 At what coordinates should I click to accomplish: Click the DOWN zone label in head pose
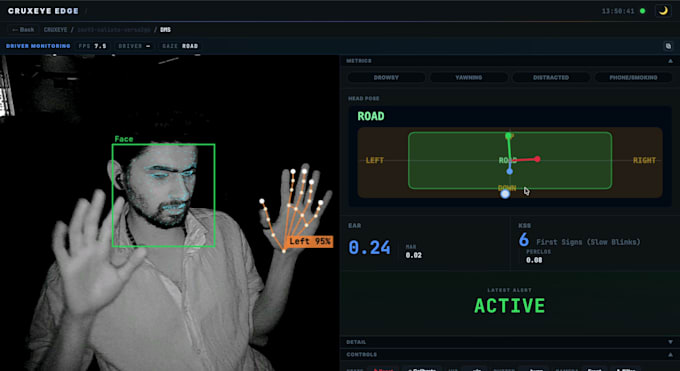tap(507, 188)
